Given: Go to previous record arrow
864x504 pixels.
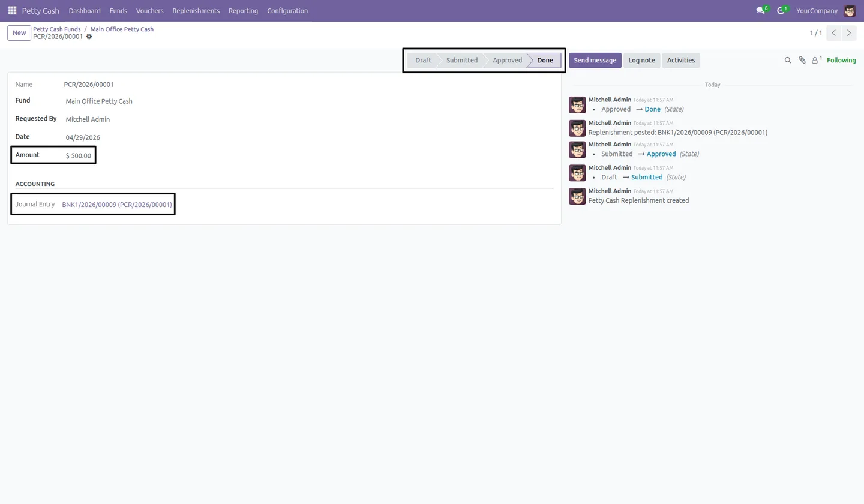Looking at the screenshot, I should point(834,33).
